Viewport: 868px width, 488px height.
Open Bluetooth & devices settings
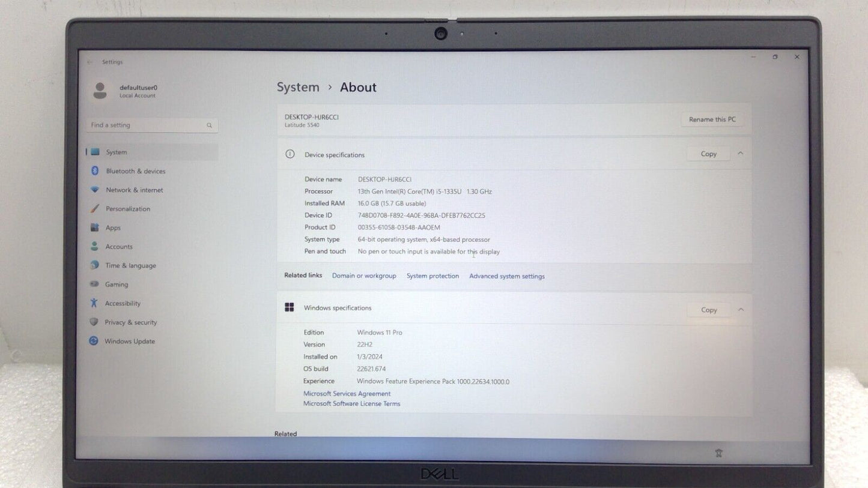[152, 171]
